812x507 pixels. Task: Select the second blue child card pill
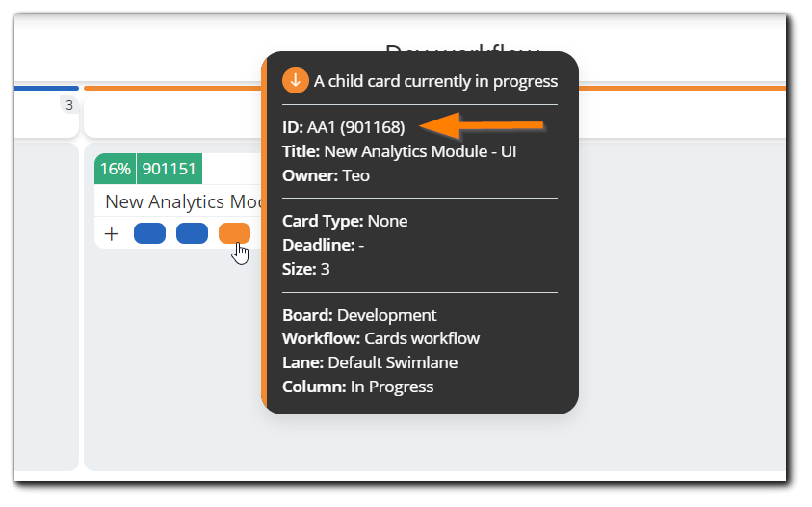(x=192, y=233)
